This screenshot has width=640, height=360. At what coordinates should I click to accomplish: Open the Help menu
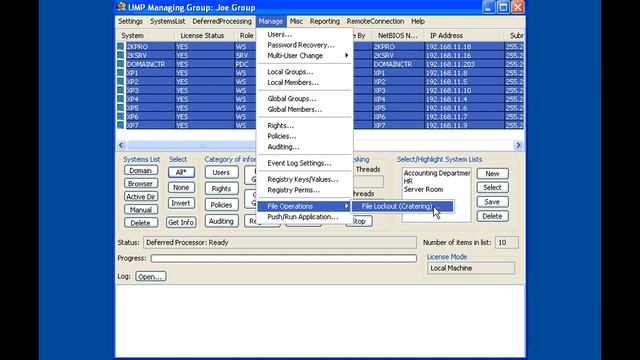coord(418,21)
